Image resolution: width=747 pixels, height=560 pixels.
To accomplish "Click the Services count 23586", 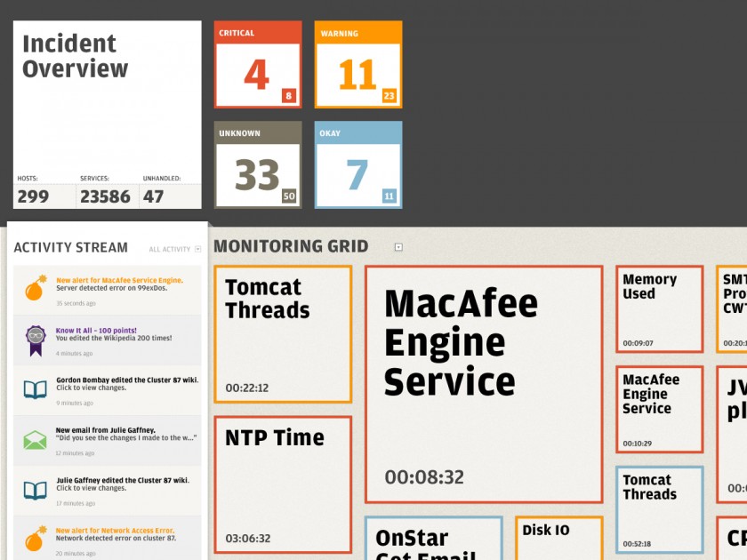I will 105,196.
